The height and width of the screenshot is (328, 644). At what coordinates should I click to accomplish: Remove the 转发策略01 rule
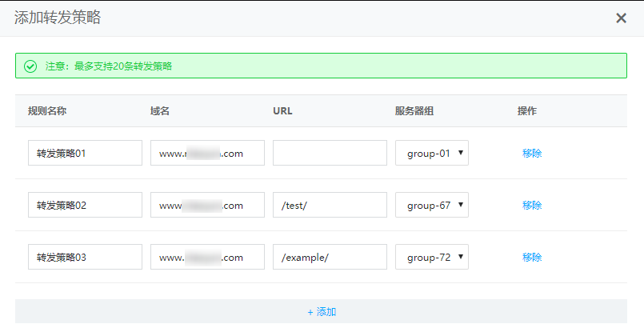(x=532, y=153)
